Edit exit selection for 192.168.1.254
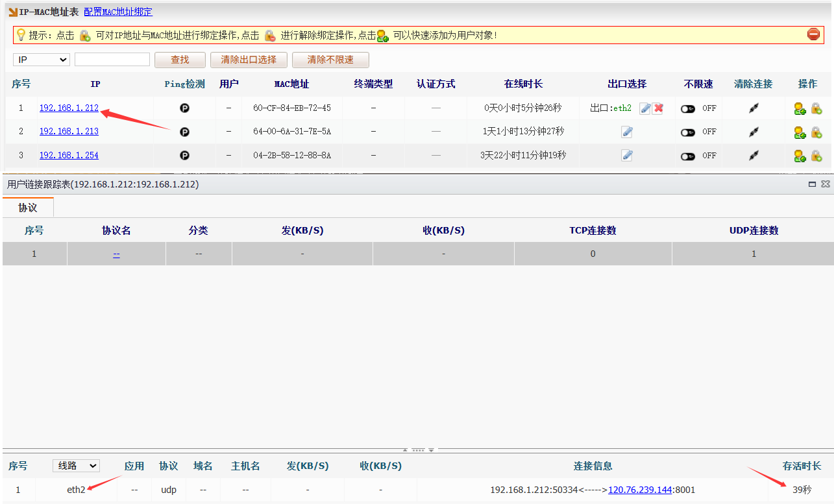 [x=626, y=155]
